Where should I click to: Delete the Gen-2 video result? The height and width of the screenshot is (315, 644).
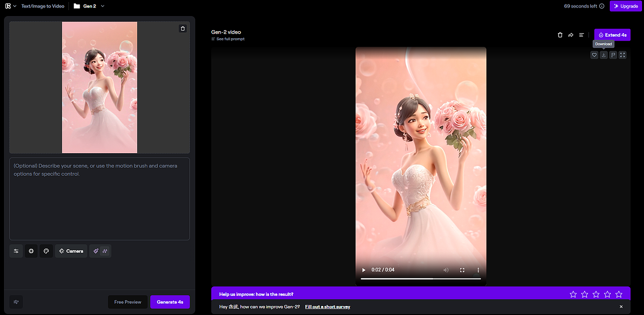pyautogui.click(x=560, y=35)
